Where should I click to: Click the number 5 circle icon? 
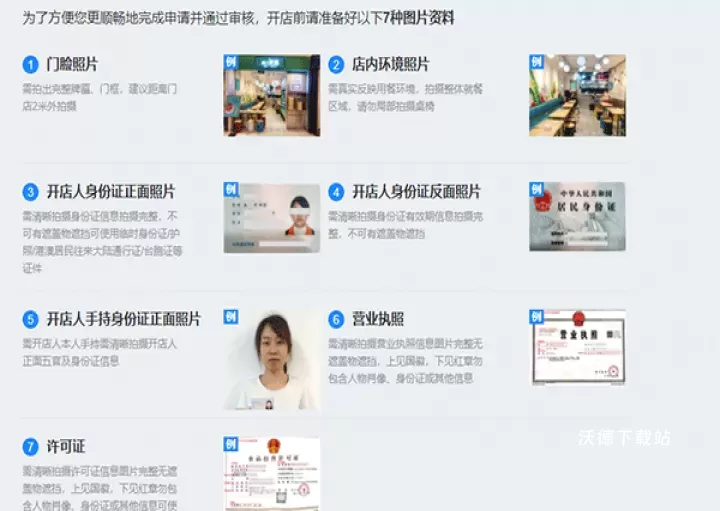pos(30,319)
